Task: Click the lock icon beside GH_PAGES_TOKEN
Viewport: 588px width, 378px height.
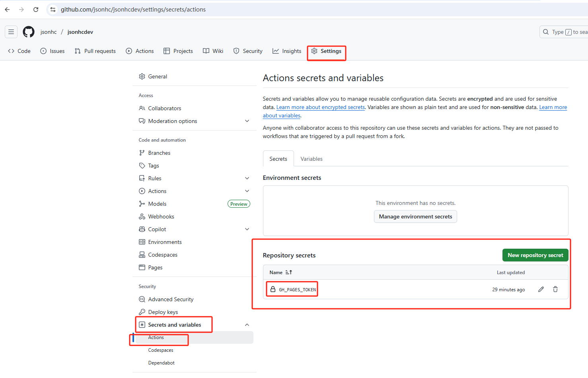Action: (273, 289)
